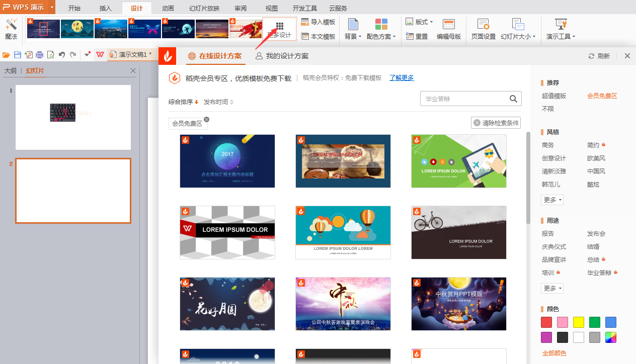636x364 pixels.
Task: Switch to the 大纲 outline tab
Action: [11, 71]
